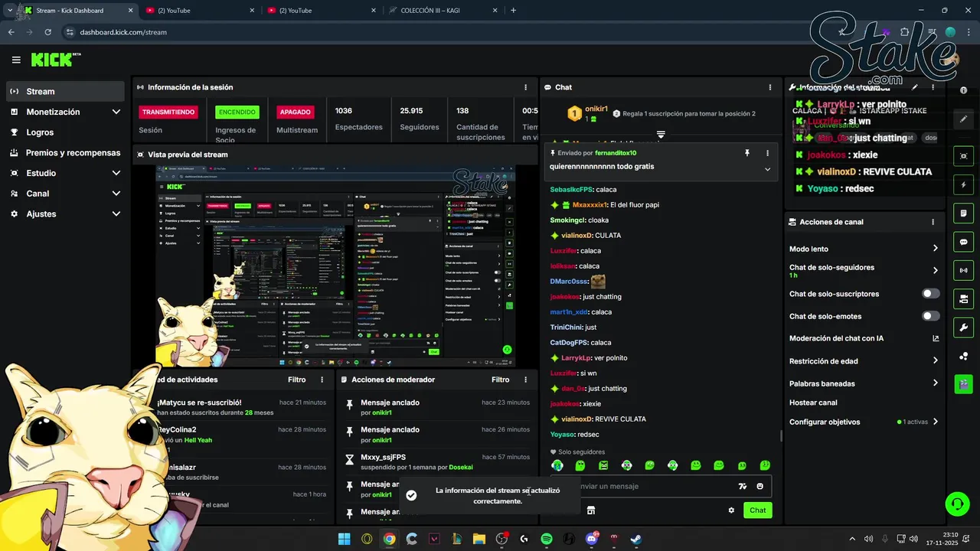980x551 pixels.
Task: Click Filtro in feed de actividades panel
Action: tap(296, 380)
